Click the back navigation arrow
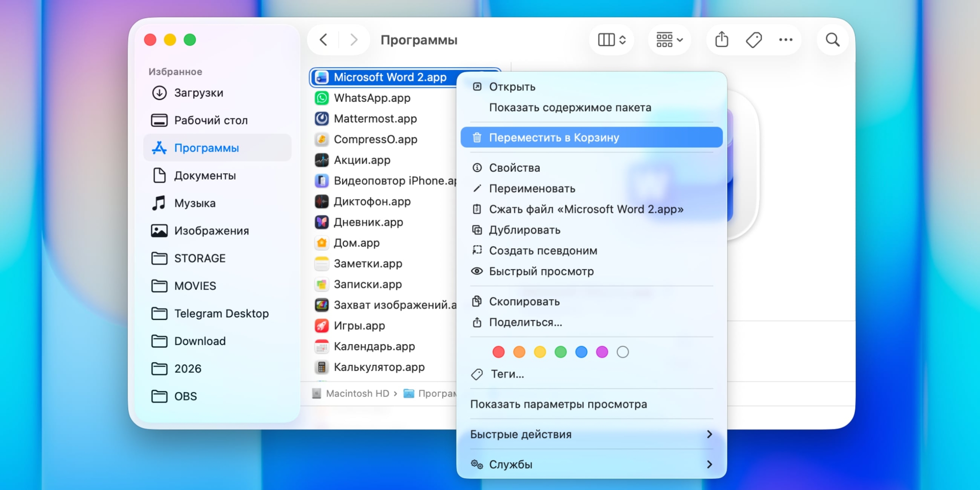Image resolution: width=980 pixels, height=490 pixels. 323,39
